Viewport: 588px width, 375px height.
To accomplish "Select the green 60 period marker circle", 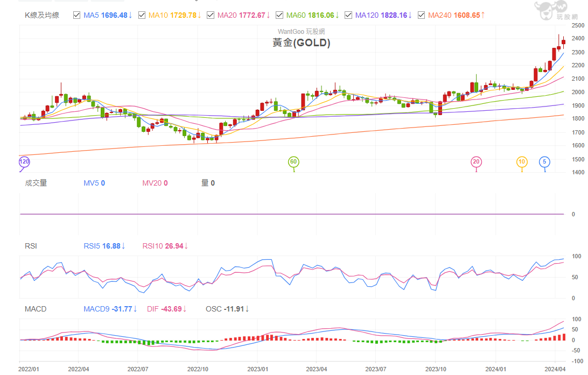I will click(293, 161).
